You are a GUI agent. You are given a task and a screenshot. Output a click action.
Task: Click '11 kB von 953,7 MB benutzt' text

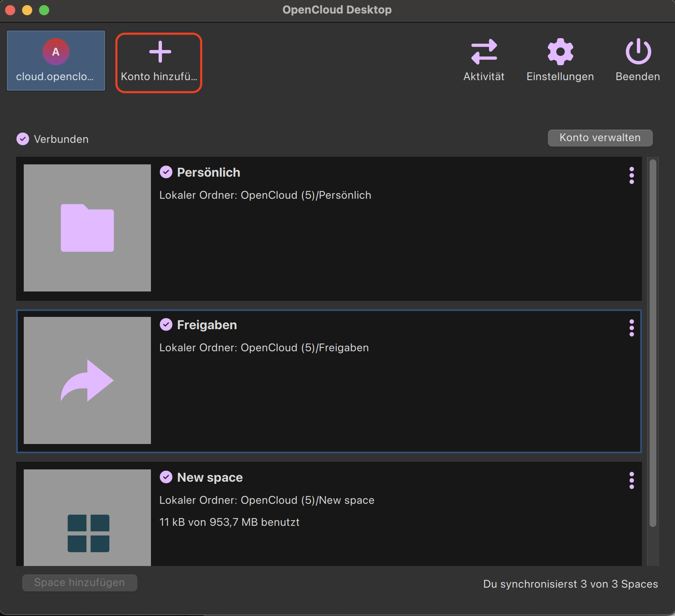point(229,522)
